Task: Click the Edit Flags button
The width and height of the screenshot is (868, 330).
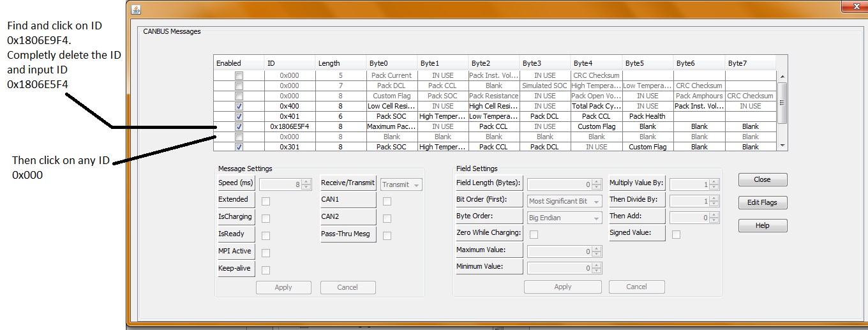Action: (x=762, y=203)
